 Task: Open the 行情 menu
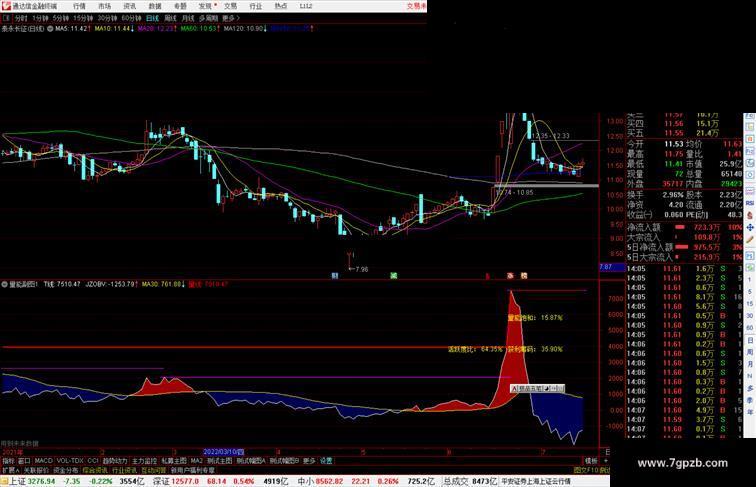[79, 6]
